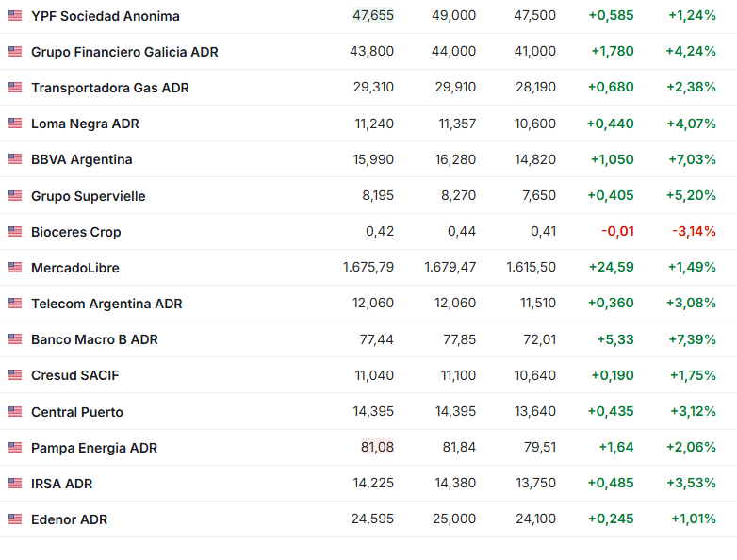737x560 pixels.
Task: Select BBVA Argentina percent +7,03%
Action: pyautogui.click(x=692, y=159)
